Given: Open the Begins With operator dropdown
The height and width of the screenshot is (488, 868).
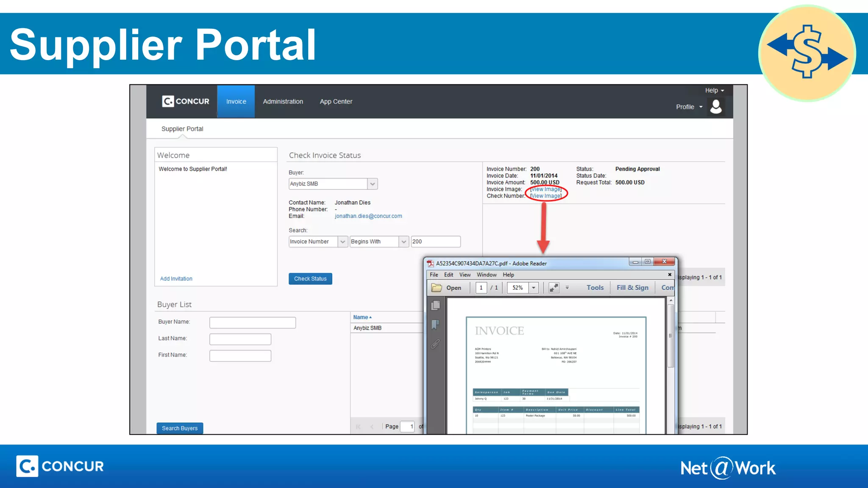Looking at the screenshot, I should [x=403, y=242].
